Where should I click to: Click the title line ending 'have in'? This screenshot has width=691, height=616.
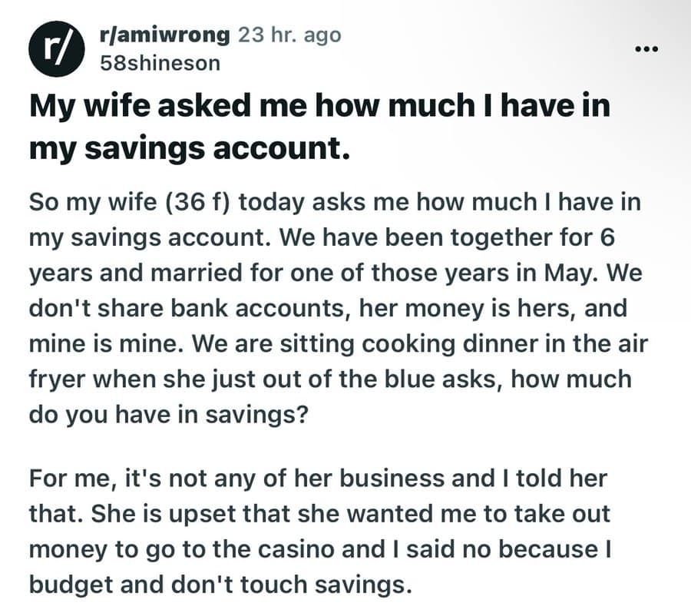point(319,106)
